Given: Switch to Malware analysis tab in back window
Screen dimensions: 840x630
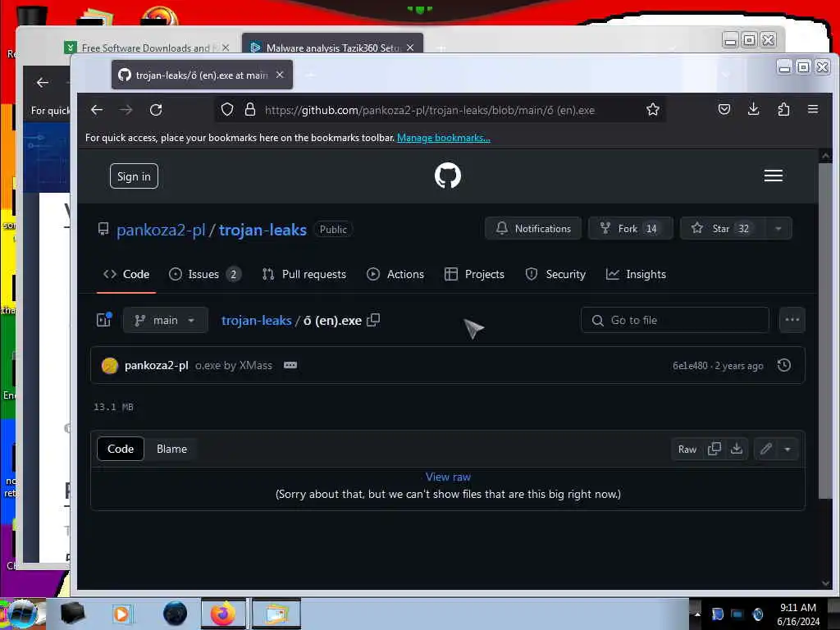Looking at the screenshot, I should pos(332,48).
